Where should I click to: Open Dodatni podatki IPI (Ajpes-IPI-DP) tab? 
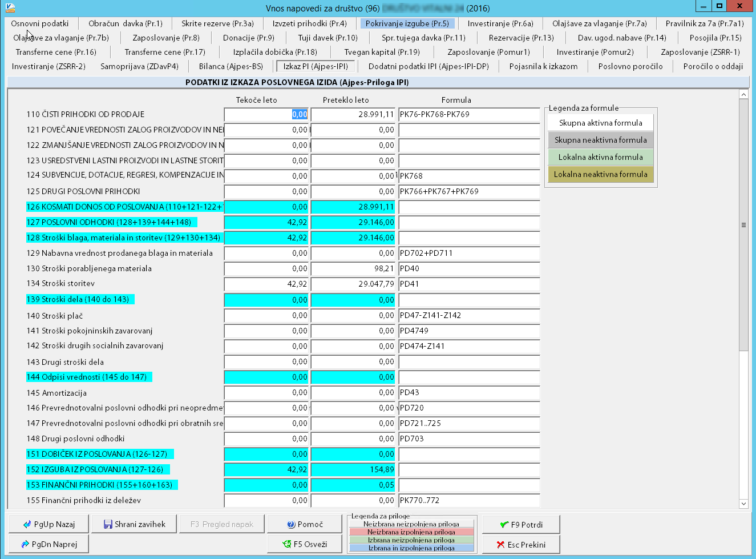point(428,66)
